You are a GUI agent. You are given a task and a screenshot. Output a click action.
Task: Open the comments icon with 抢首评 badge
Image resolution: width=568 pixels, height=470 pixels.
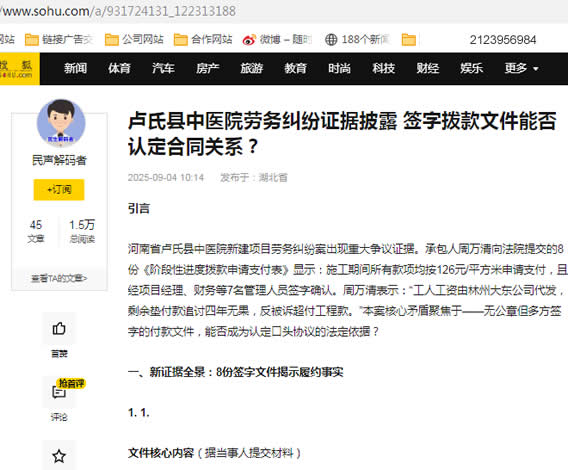click(x=59, y=392)
